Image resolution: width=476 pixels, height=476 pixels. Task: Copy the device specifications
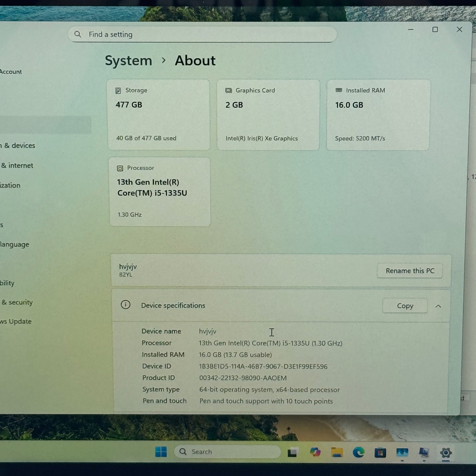tap(405, 306)
